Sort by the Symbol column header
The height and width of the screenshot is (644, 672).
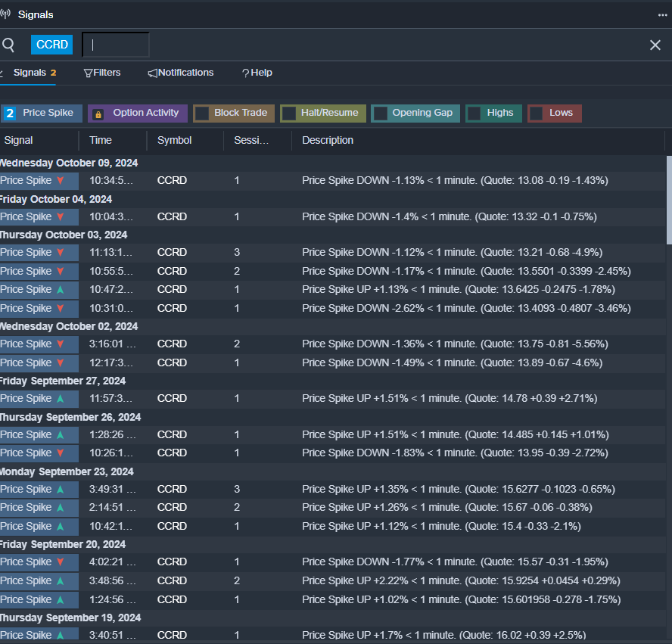pos(174,141)
